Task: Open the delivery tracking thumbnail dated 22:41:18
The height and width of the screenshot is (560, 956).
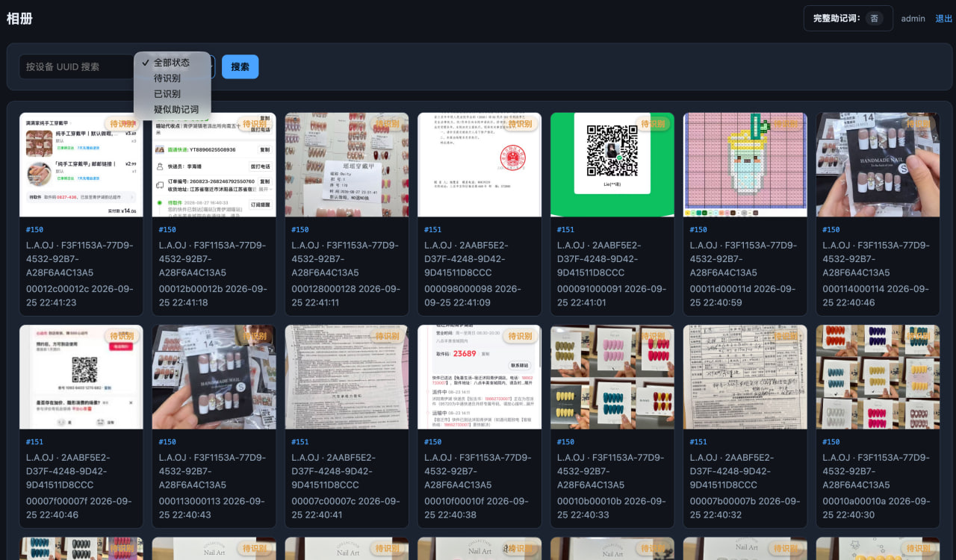Action: pos(214,164)
